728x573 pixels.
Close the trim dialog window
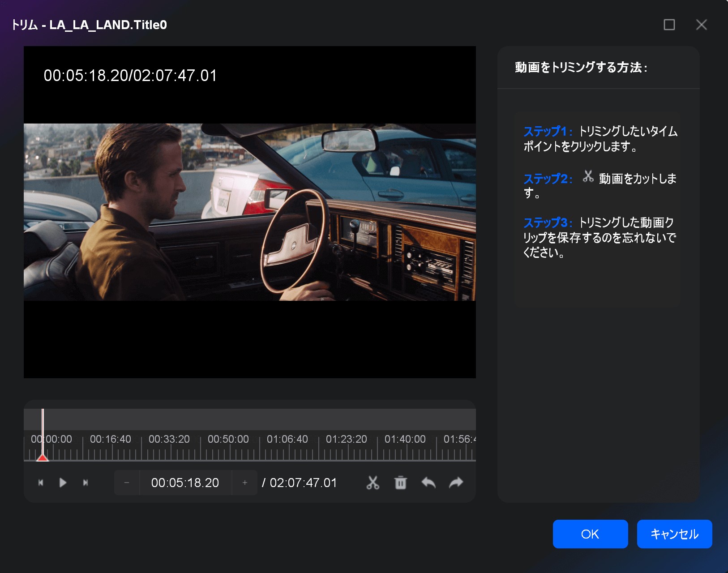[702, 25]
